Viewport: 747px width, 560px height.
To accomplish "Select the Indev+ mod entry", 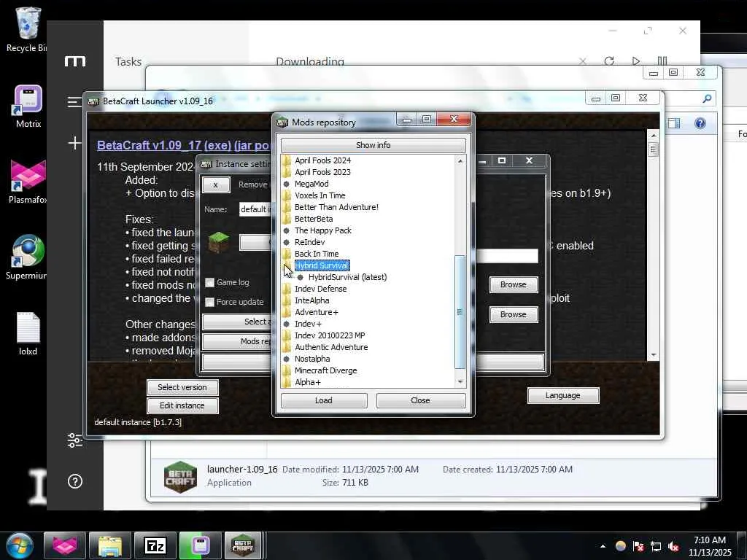I will [x=308, y=324].
